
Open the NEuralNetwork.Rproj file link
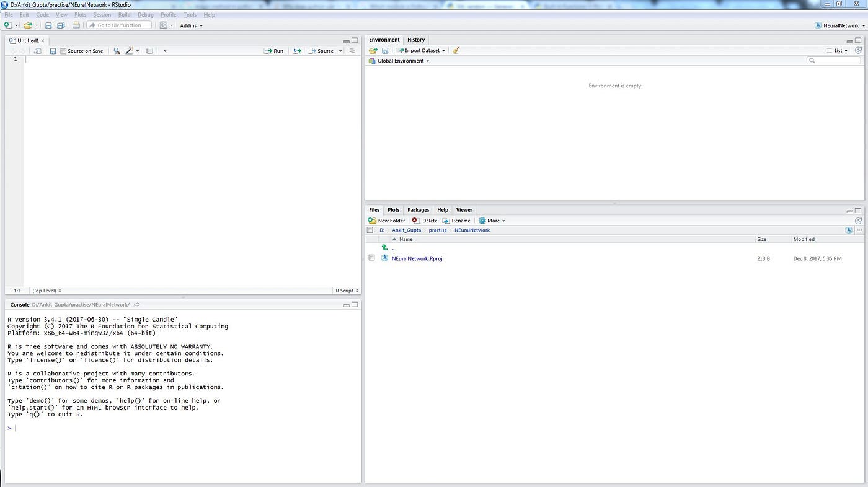(x=417, y=258)
